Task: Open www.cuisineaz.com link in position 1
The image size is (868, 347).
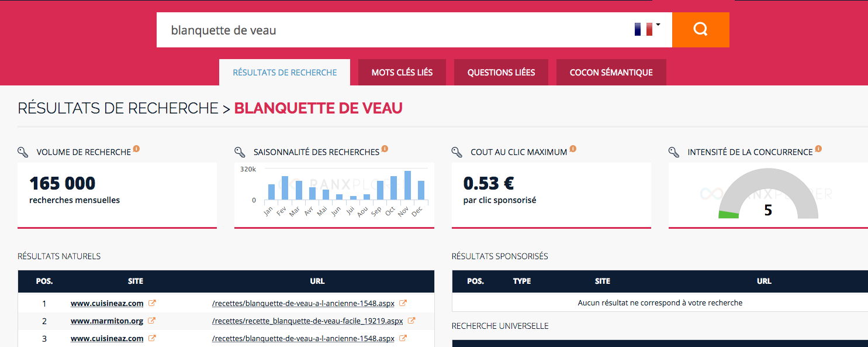Action: 107,303
